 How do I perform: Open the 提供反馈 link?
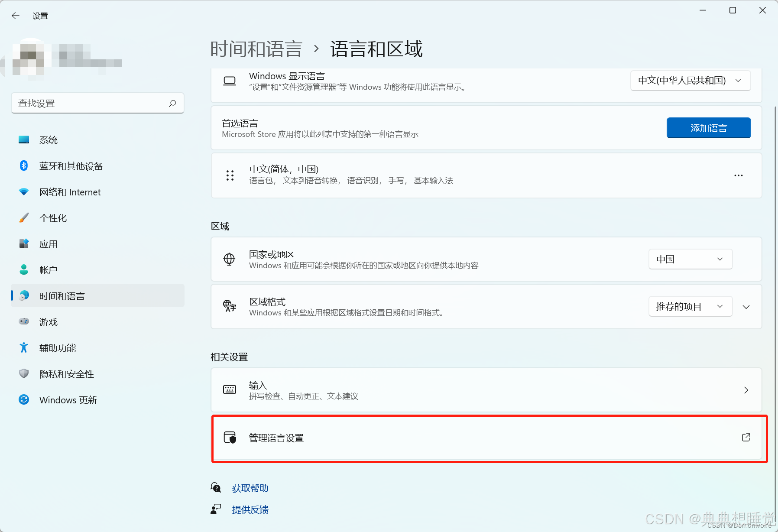pyautogui.click(x=250, y=509)
